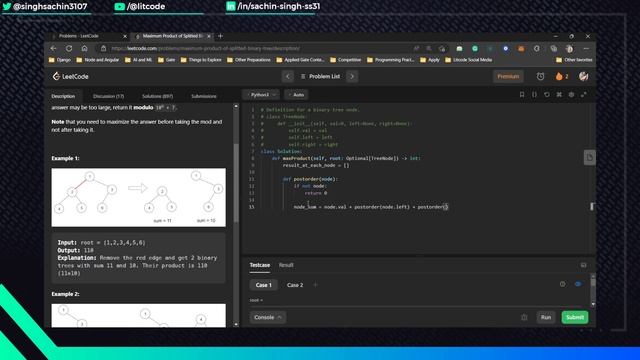Click description scrollbar up arrow
The width and height of the screenshot is (640, 360).
236,106
